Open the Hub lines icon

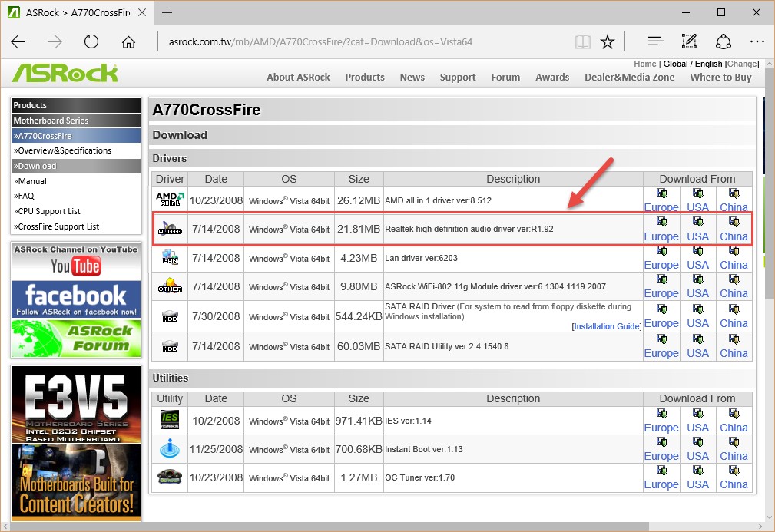point(655,42)
